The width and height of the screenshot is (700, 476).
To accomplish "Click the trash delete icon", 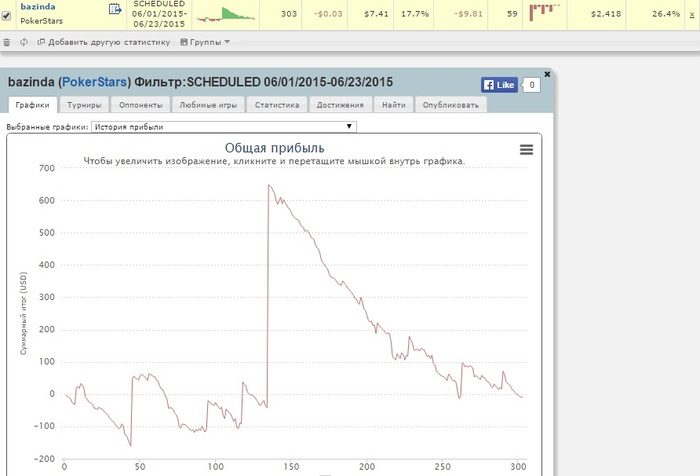I will (x=7, y=42).
